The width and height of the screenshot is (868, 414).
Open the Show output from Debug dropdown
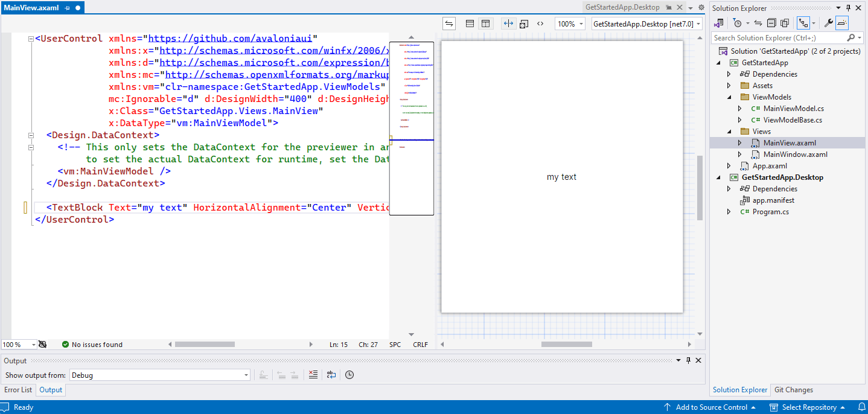[159, 375]
